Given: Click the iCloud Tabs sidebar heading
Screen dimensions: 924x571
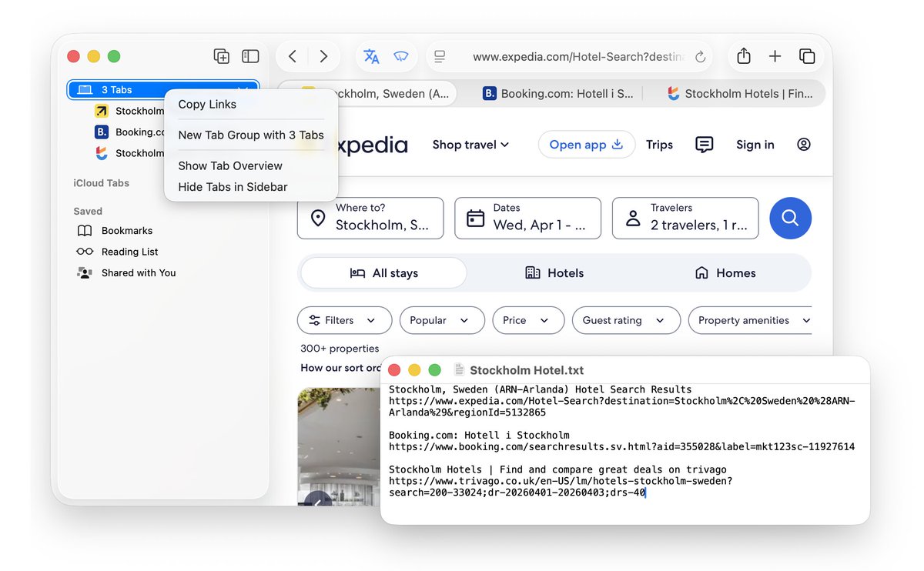Looking at the screenshot, I should pos(101,183).
